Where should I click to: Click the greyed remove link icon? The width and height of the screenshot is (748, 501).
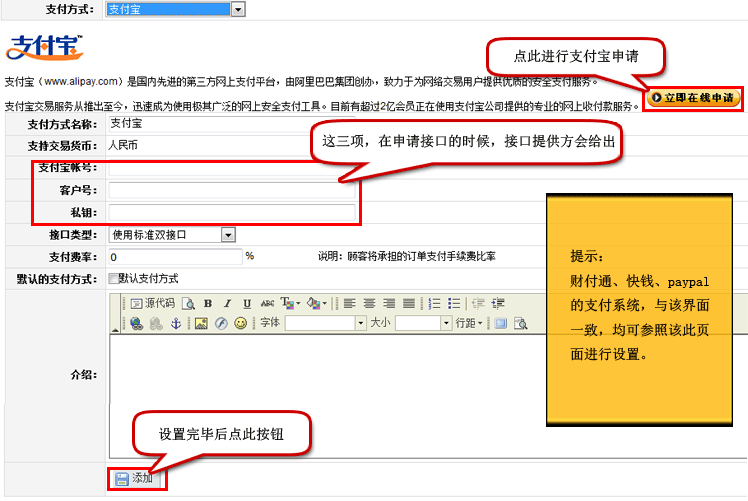[156, 324]
